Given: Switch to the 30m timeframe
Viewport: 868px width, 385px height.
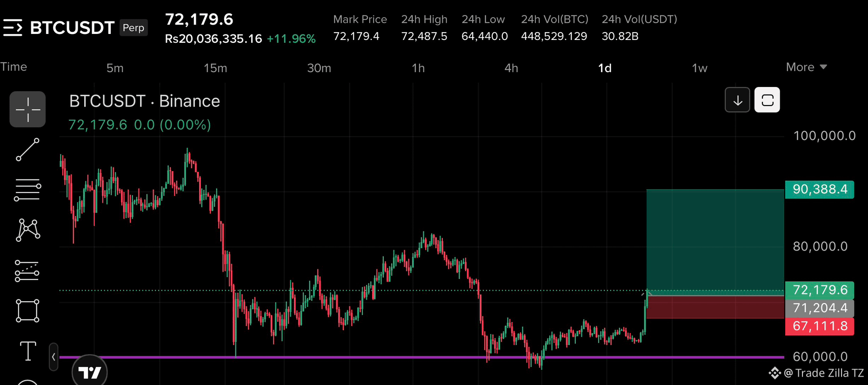Looking at the screenshot, I should point(319,68).
